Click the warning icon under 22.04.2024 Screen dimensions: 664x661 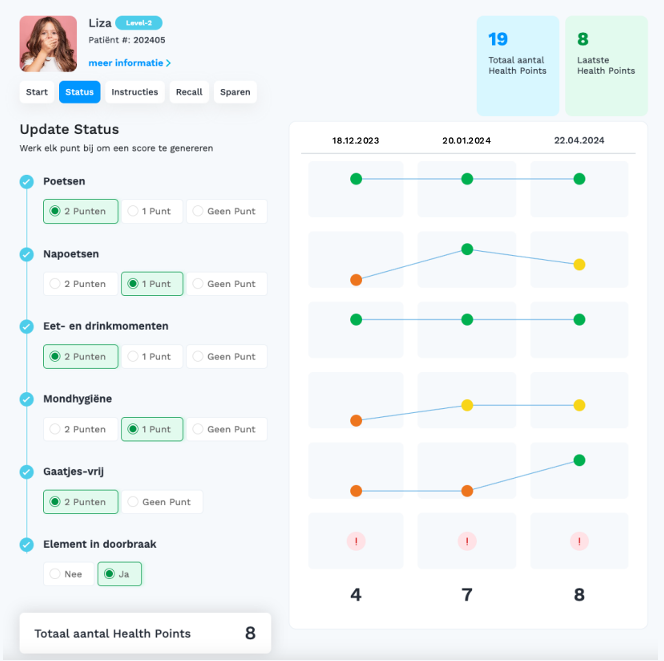[x=579, y=541]
